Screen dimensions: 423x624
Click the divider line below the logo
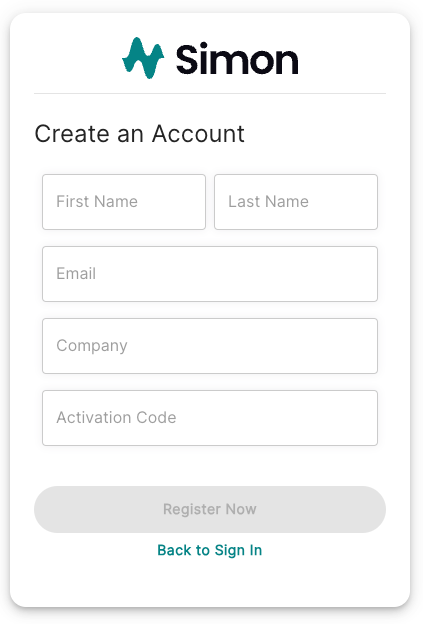210,94
